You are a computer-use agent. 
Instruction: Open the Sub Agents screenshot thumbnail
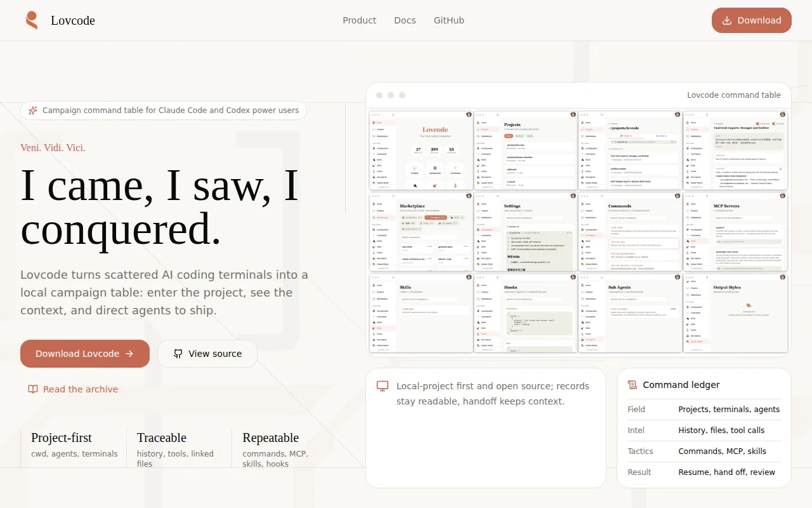(x=631, y=313)
